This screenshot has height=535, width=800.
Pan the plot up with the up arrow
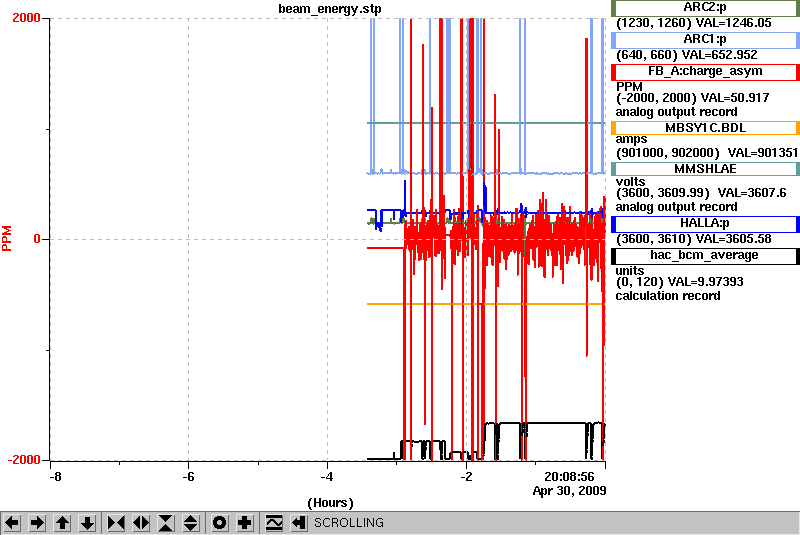click(x=62, y=523)
